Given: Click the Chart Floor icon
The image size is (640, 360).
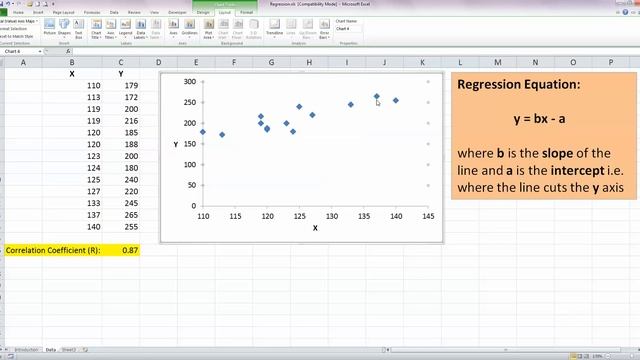Looking at the screenshot, I should pos(238,29).
